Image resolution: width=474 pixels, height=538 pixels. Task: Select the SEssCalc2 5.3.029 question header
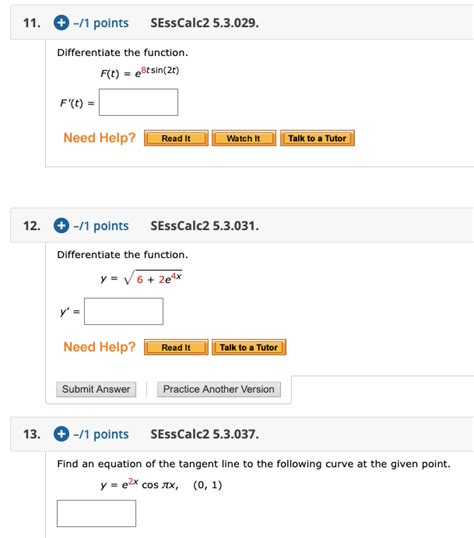(205, 23)
